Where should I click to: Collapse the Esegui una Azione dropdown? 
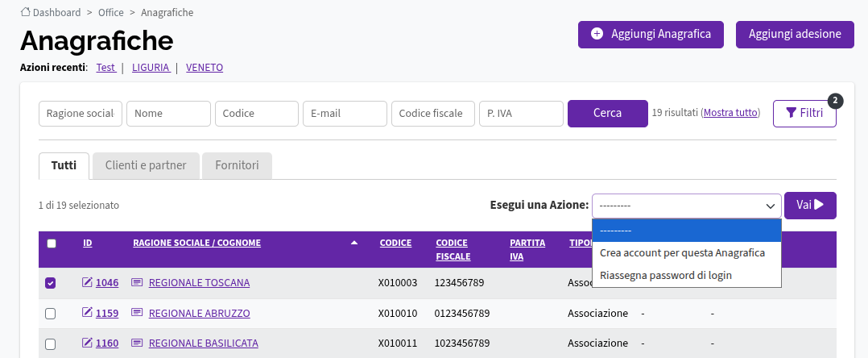[686, 206]
